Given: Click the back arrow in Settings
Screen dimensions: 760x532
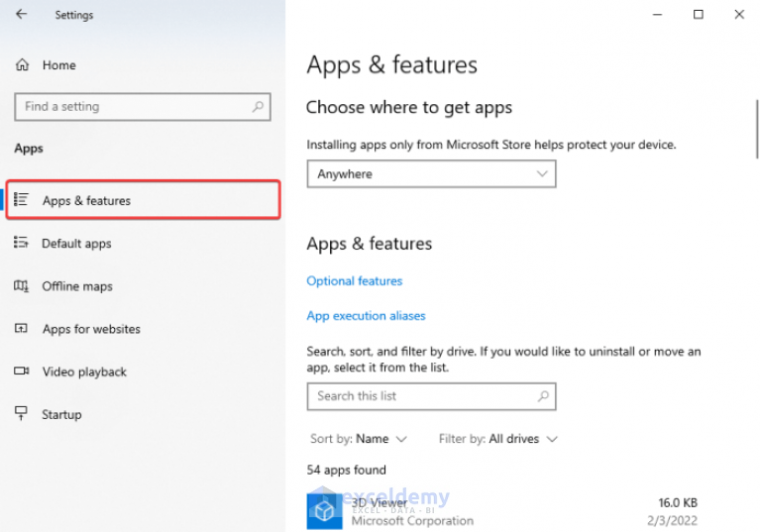Looking at the screenshot, I should point(22,14).
